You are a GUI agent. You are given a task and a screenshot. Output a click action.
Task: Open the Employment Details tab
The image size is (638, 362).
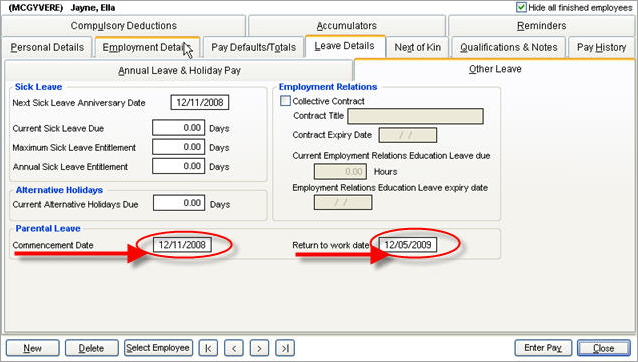pyautogui.click(x=147, y=47)
